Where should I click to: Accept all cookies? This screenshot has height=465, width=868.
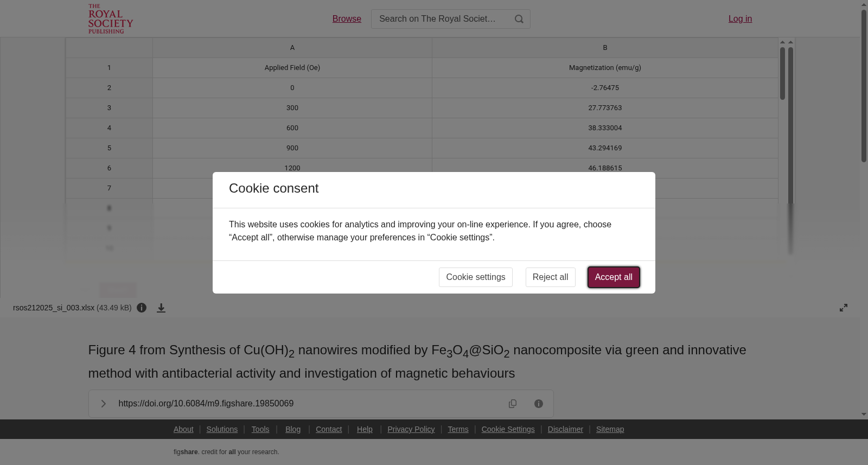pos(614,277)
